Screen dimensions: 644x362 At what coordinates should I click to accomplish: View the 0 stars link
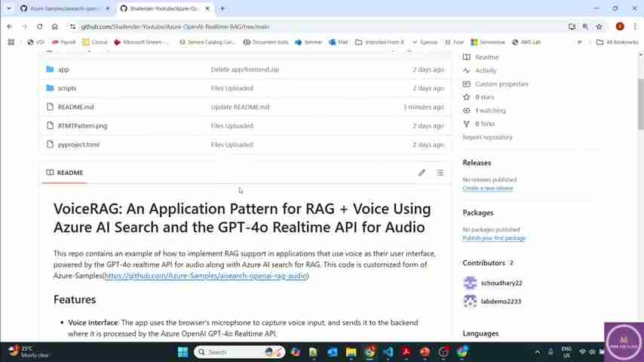pyautogui.click(x=484, y=97)
